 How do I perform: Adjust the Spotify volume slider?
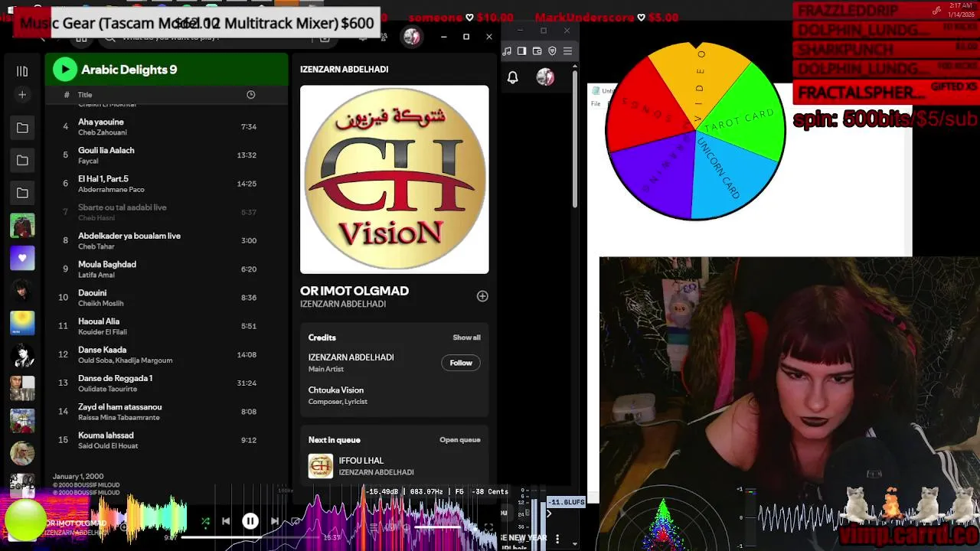click(x=437, y=527)
